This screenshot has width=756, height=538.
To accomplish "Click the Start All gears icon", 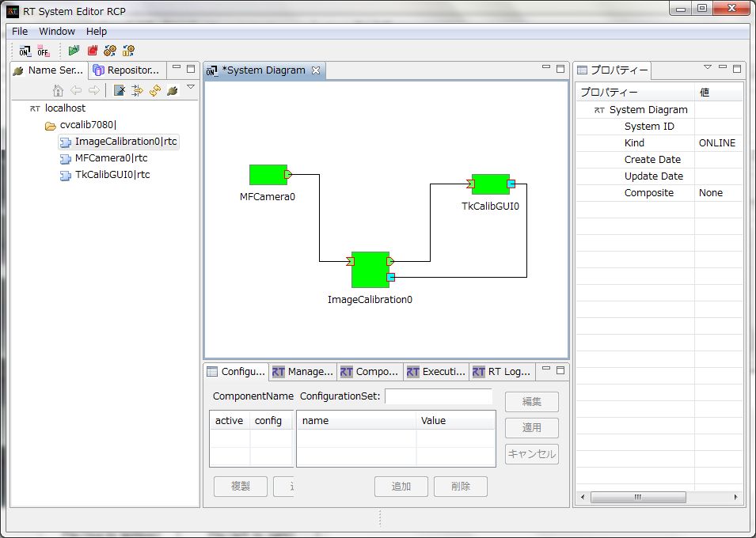I will click(x=110, y=51).
